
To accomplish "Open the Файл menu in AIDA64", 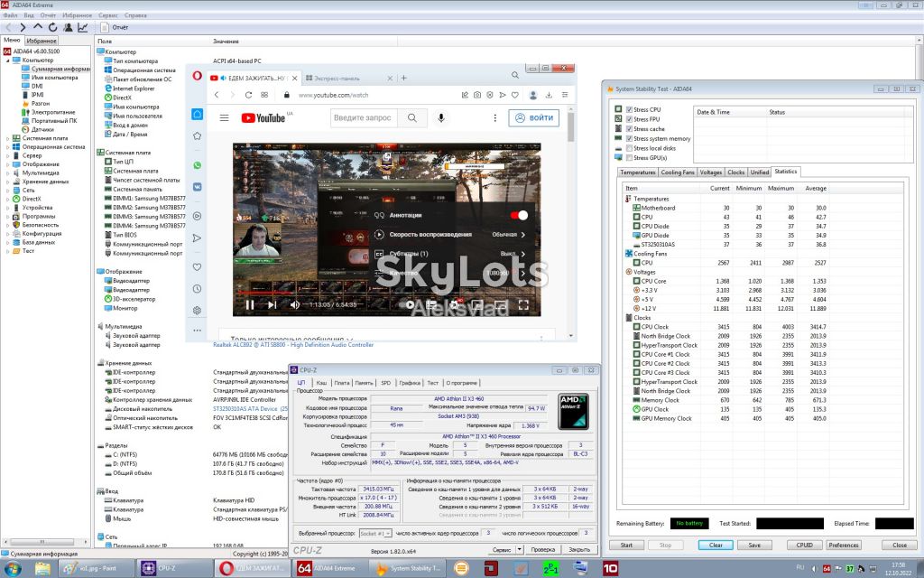I will click(10, 15).
